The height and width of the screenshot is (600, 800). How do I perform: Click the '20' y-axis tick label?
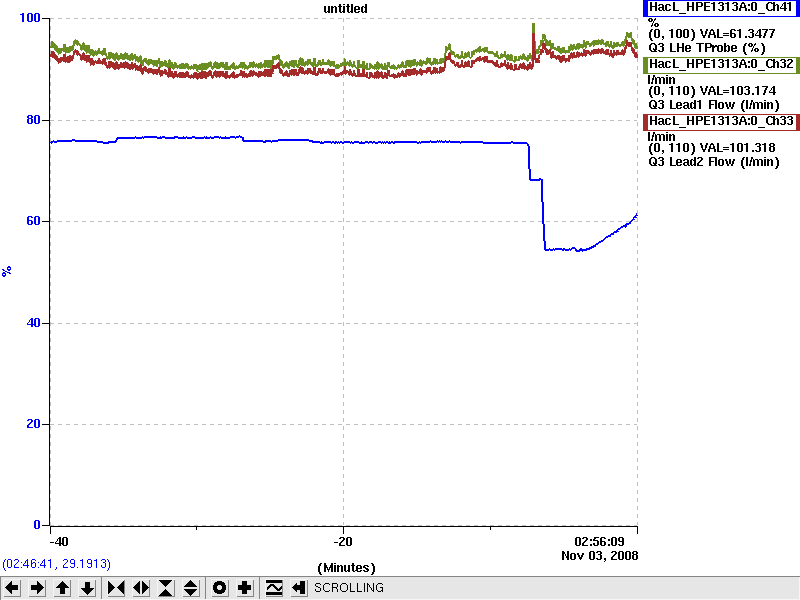[x=33, y=424]
